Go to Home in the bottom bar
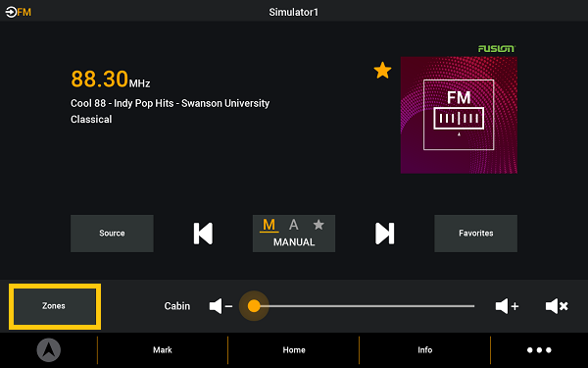Viewport: 588px width, 368px height. point(294,350)
